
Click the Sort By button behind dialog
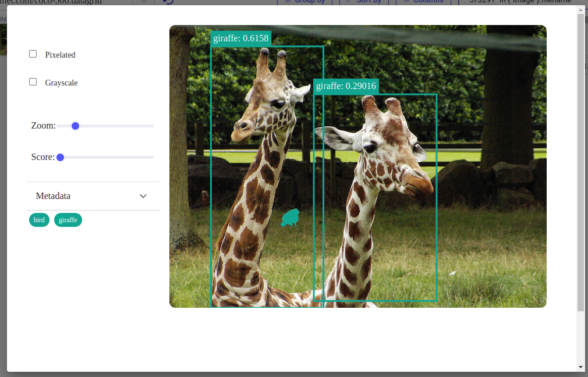364,2
